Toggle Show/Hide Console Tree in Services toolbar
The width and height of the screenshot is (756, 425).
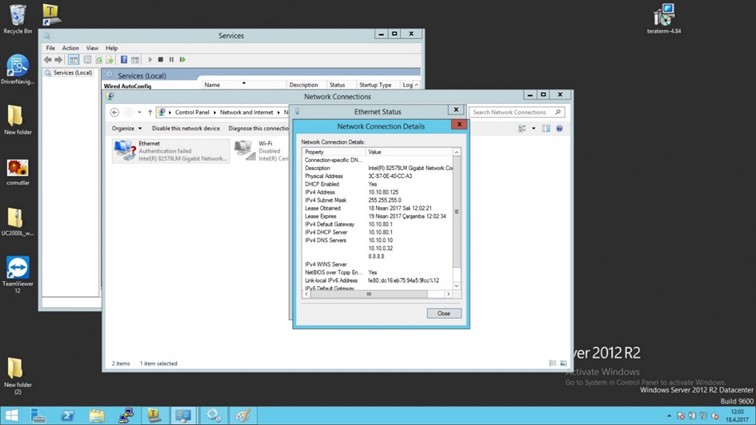tap(73, 60)
